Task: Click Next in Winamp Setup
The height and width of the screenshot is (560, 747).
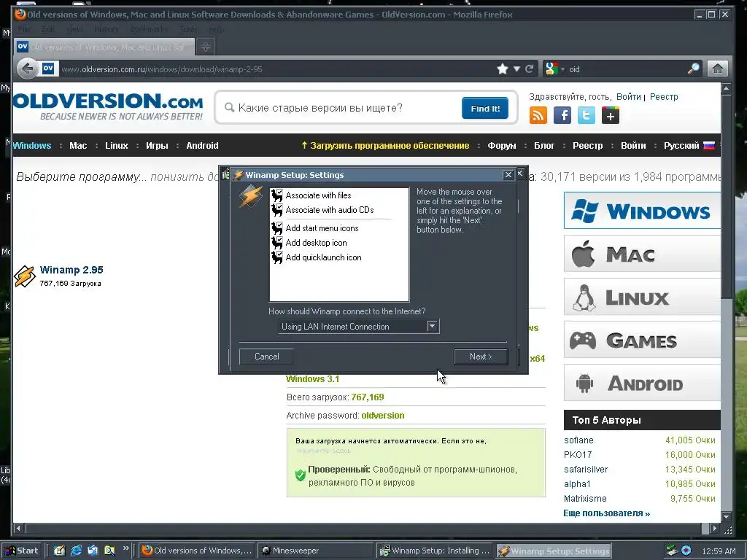Action: [481, 357]
